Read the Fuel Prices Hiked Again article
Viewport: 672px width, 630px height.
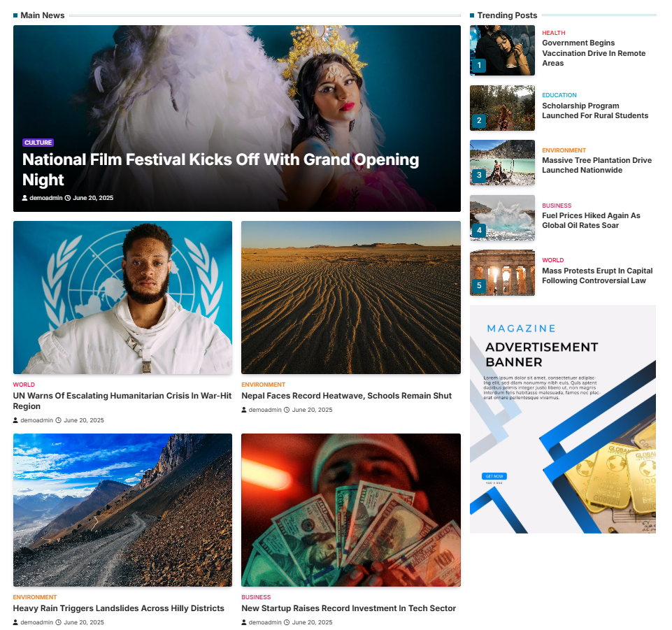591,221
